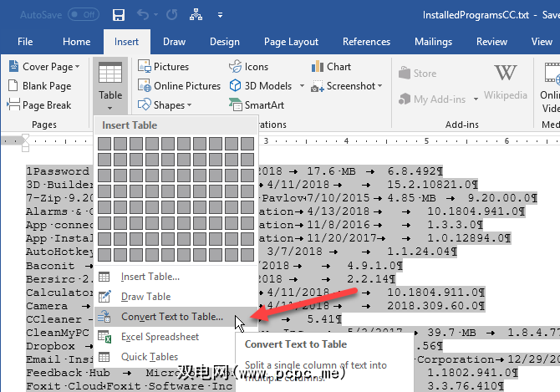Image resolution: width=560 pixels, height=392 pixels.
Task: Expand the Cover Page dropdown
Action: tap(77, 67)
